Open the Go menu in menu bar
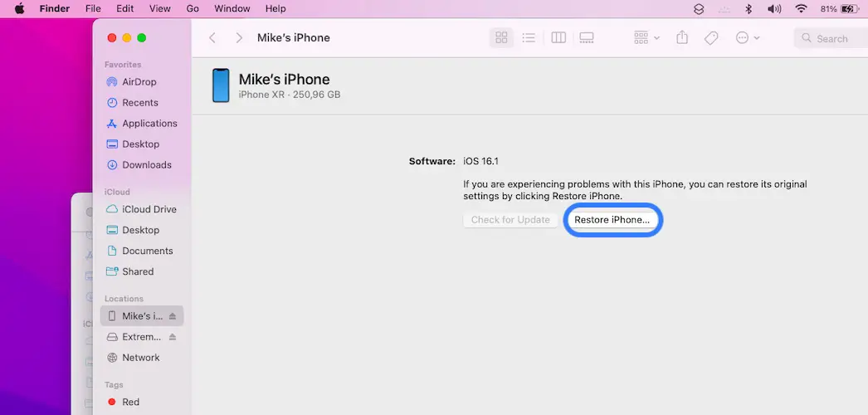This screenshot has width=868, height=415. 193,8
